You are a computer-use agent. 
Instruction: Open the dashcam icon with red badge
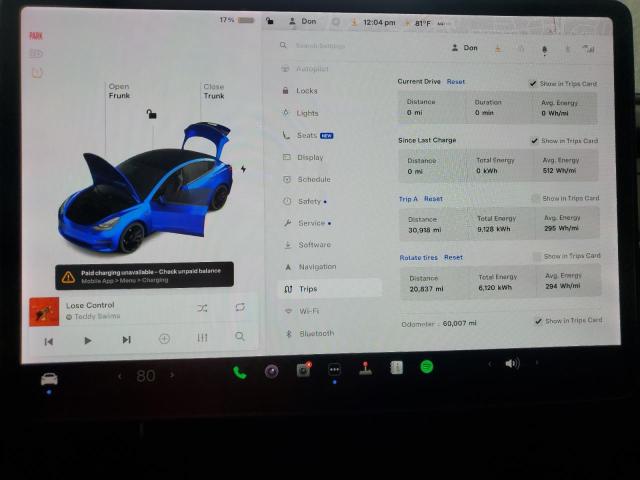point(303,369)
